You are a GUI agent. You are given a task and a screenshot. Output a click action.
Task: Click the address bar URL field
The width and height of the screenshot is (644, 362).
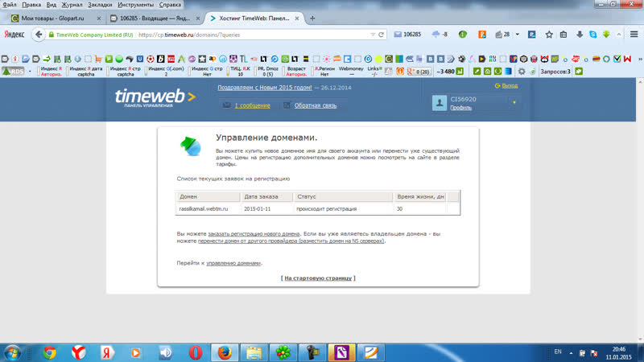253,35
